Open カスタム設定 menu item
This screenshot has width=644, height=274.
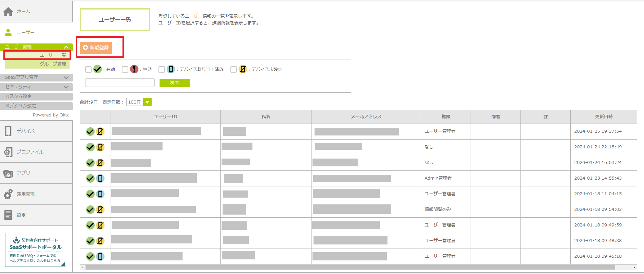(x=36, y=96)
